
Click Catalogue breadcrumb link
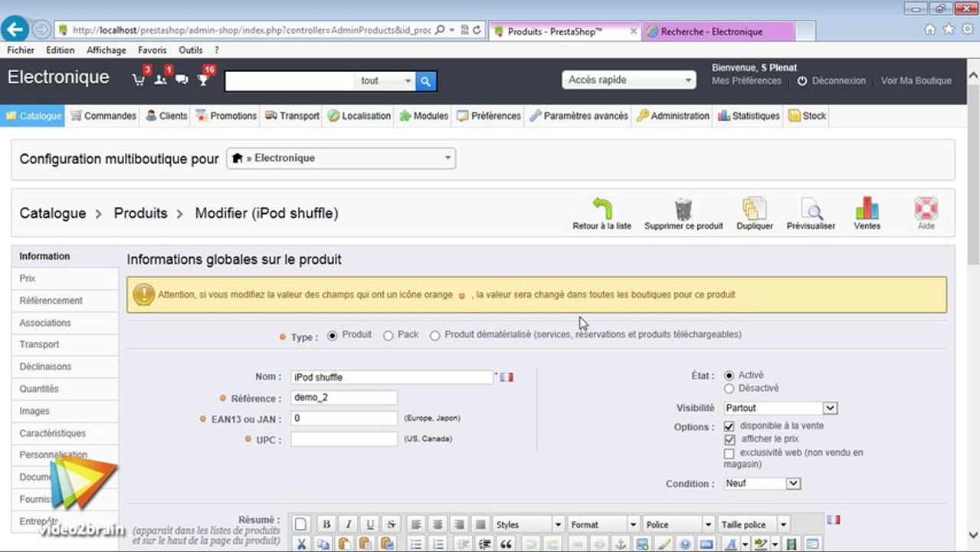click(x=53, y=213)
